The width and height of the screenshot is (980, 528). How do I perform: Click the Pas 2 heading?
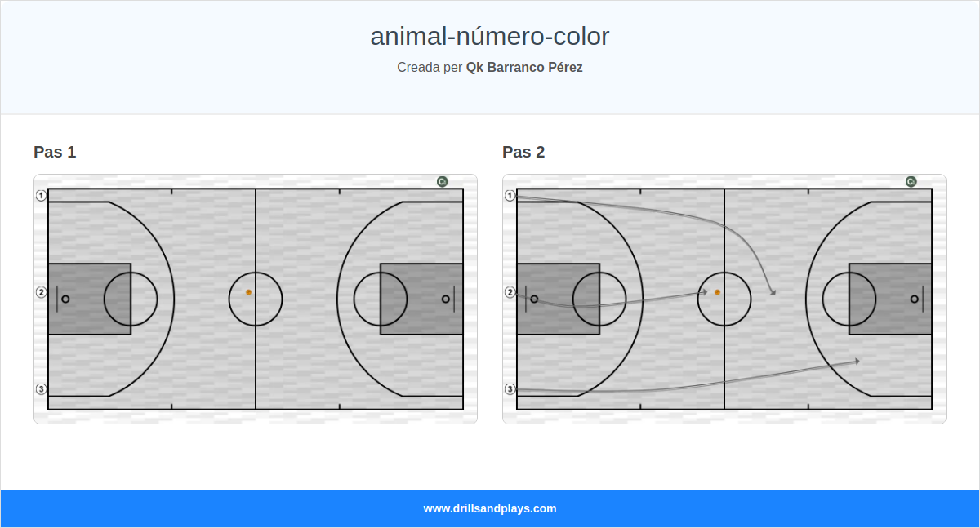pyautogui.click(x=523, y=152)
